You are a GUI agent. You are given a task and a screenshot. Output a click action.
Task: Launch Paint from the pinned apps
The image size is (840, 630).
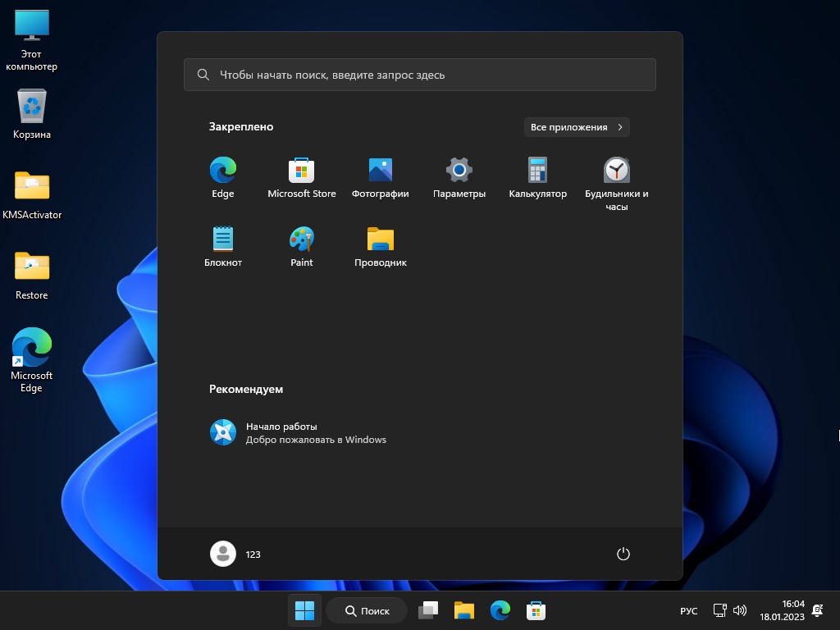click(x=301, y=240)
